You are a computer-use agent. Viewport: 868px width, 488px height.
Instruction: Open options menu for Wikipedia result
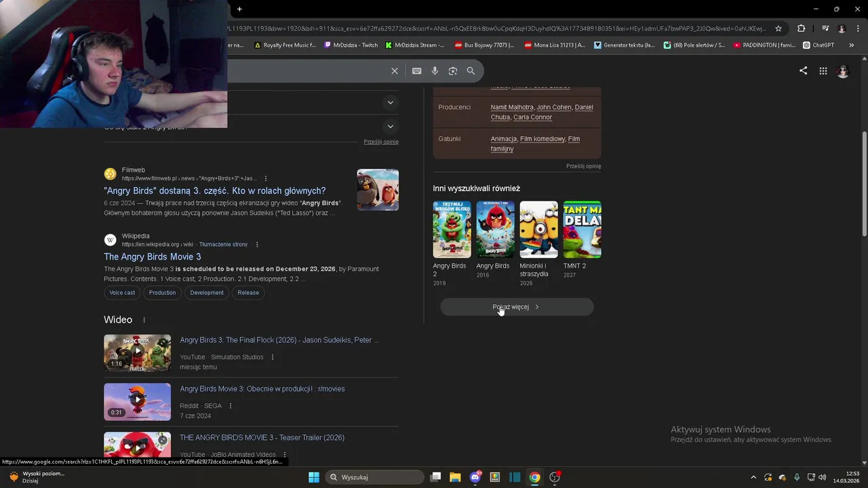(257, 244)
